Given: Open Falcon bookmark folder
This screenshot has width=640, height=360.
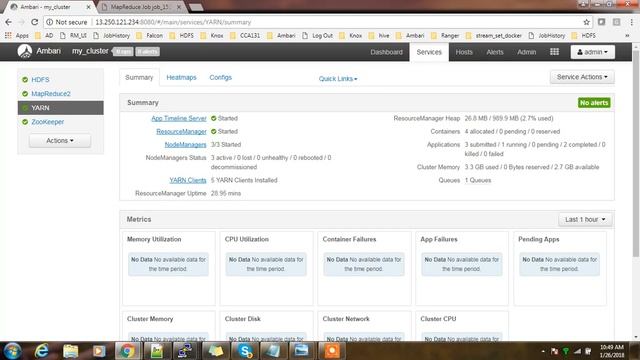Looking at the screenshot, I should pos(149,36).
